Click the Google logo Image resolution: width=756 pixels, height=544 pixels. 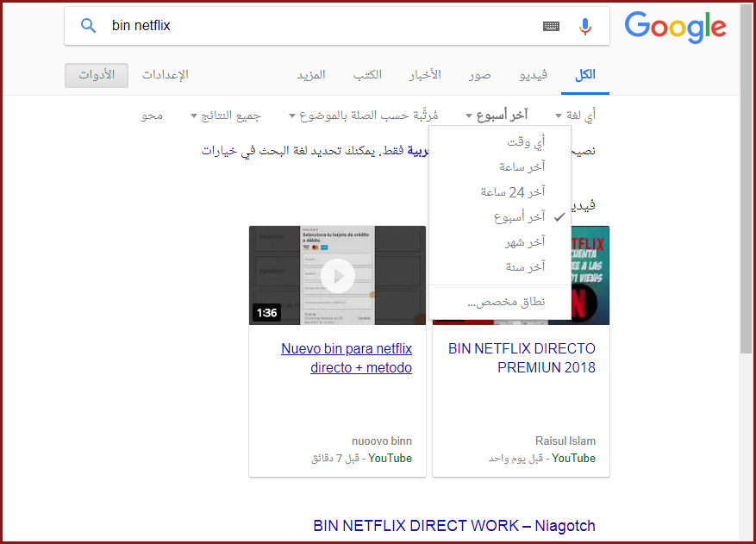click(x=675, y=27)
